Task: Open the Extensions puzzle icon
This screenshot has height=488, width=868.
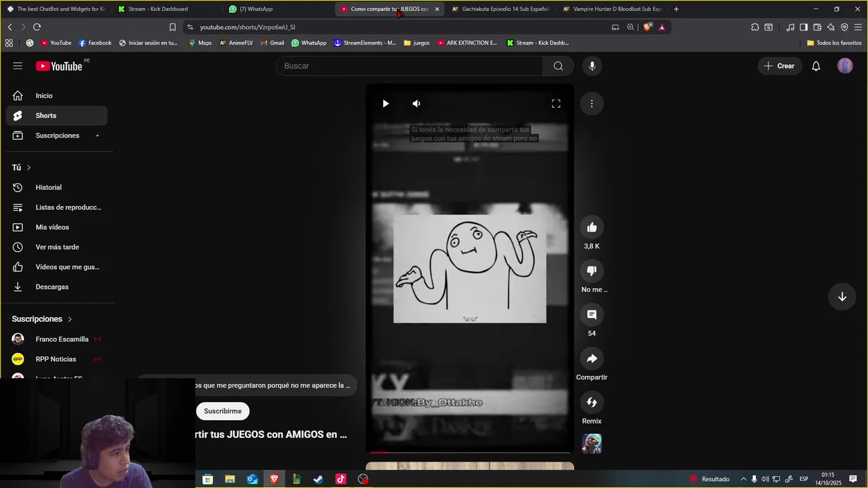Action: point(755,27)
